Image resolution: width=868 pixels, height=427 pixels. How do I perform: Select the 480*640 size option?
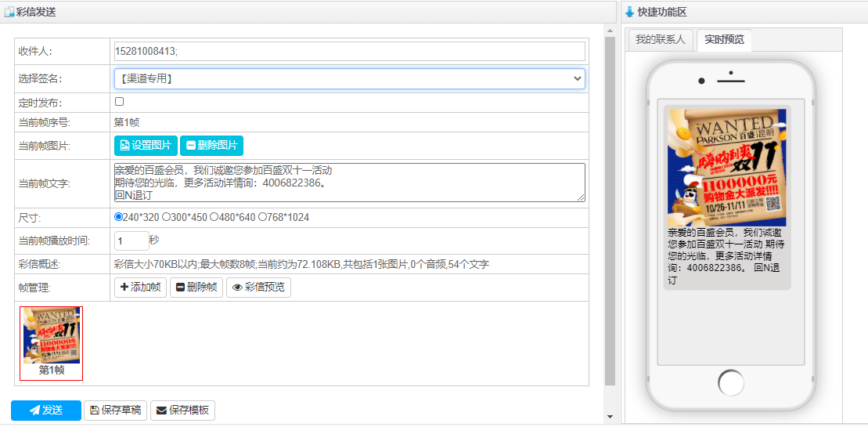[214, 217]
